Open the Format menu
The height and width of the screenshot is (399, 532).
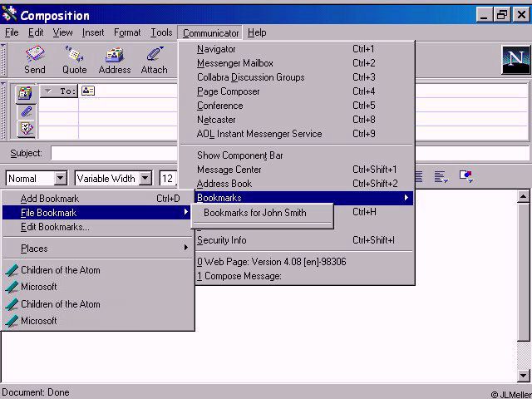(127, 32)
